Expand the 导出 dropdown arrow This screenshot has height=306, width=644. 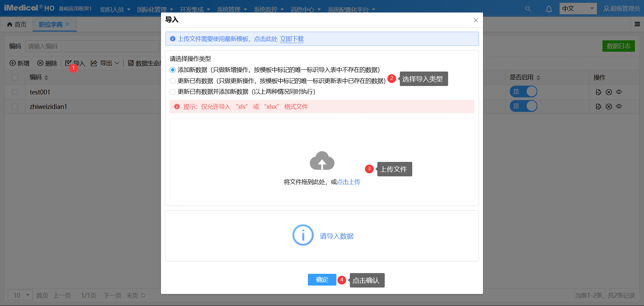(117, 63)
